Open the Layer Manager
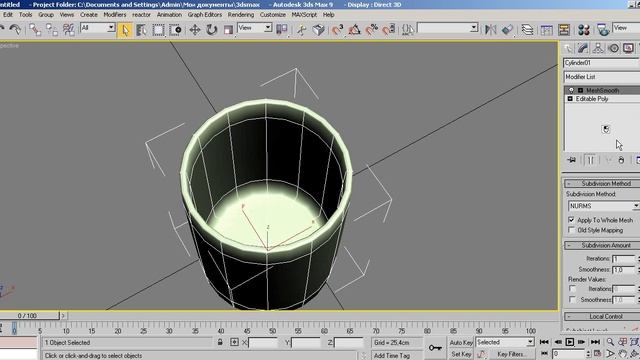The image size is (640, 360). coord(527,30)
